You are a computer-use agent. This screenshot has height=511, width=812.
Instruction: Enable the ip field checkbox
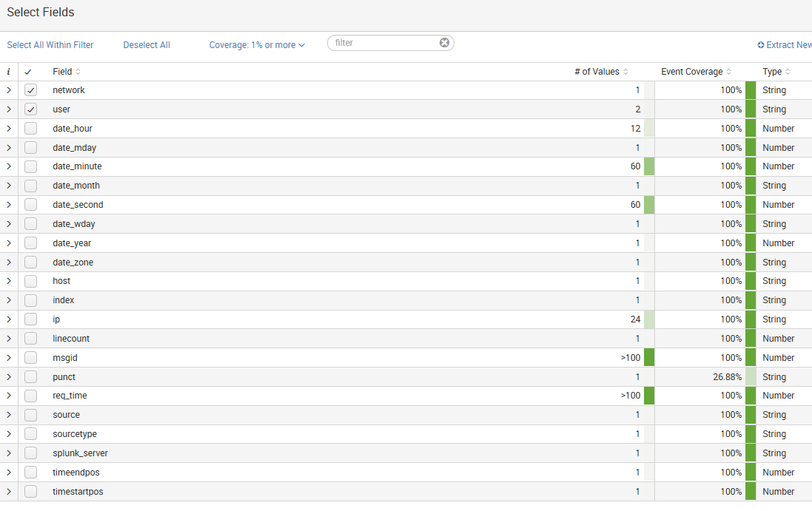coord(30,319)
